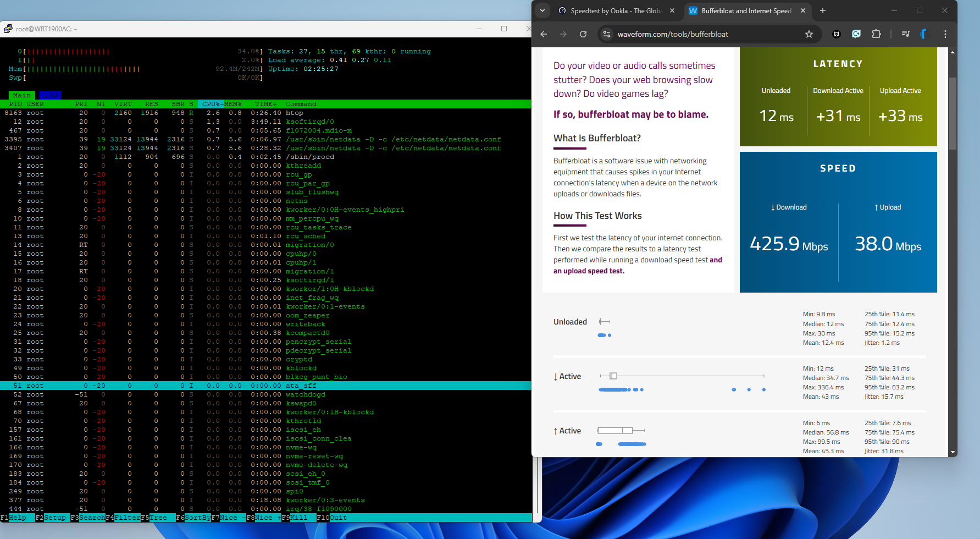Maximize the Chrome window
980x539 pixels.
(920, 10)
